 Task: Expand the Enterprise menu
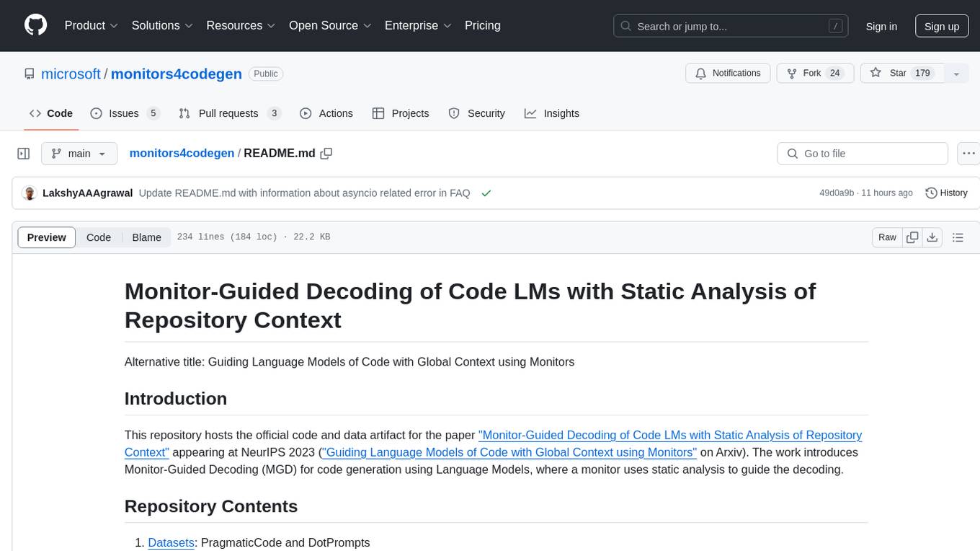point(418,25)
